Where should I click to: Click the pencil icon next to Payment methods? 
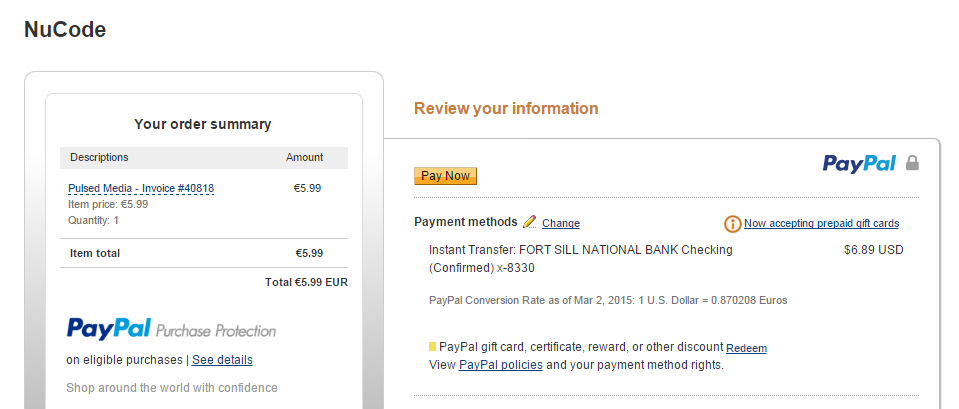pyautogui.click(x=530, y=222)
